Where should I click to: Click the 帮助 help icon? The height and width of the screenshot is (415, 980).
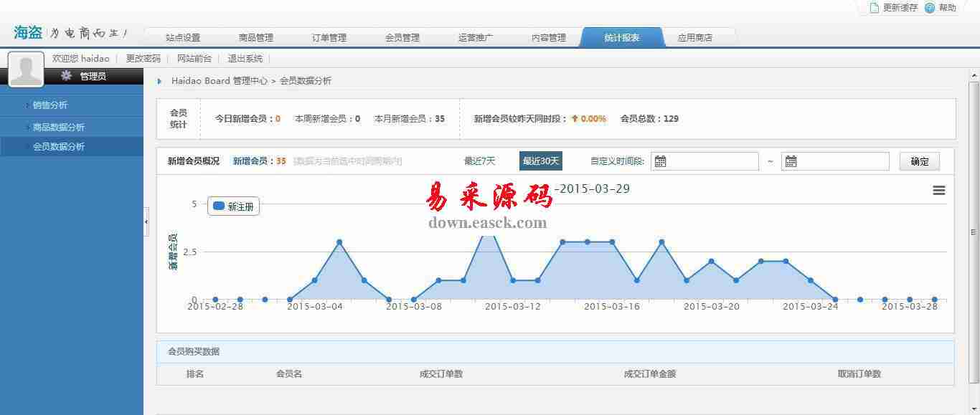click(x=930, y=8)
